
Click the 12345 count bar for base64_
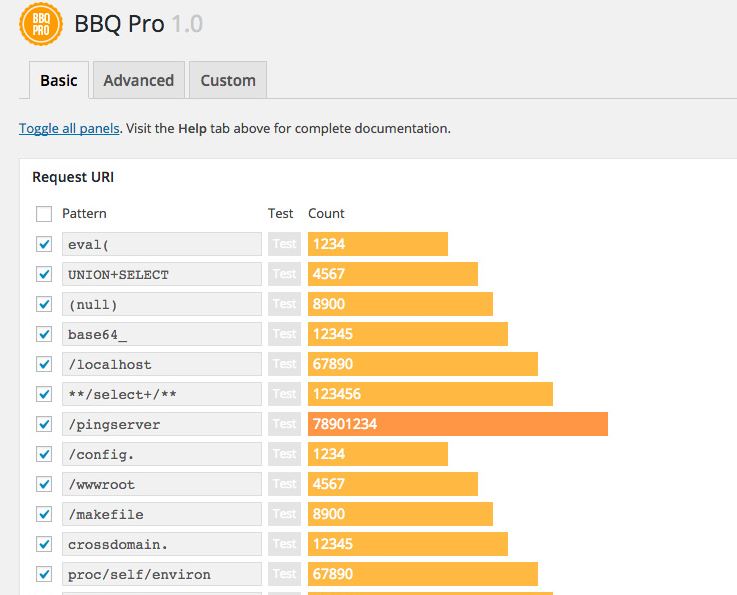pos(408,334)
